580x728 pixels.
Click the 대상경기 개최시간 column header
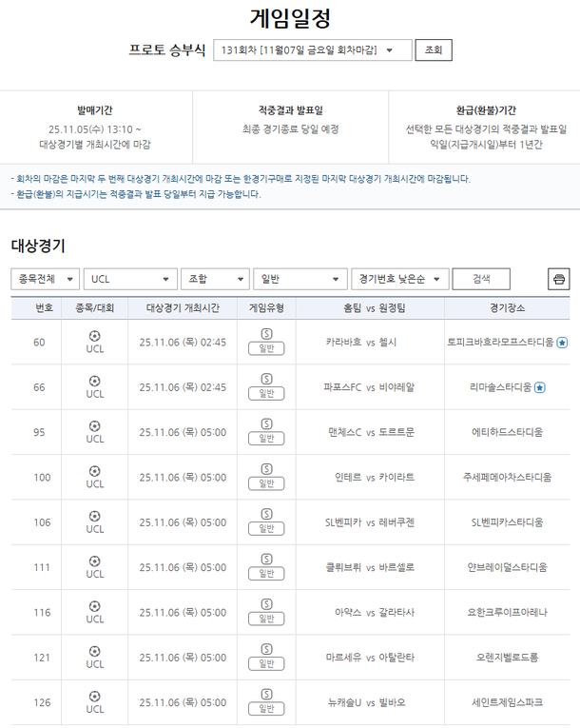[183, 308]
